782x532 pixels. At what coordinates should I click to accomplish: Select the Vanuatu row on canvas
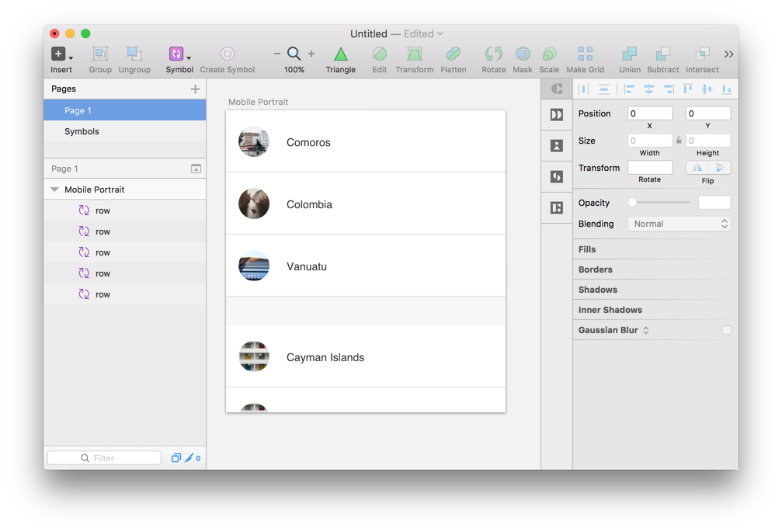(x=366, y=266)
